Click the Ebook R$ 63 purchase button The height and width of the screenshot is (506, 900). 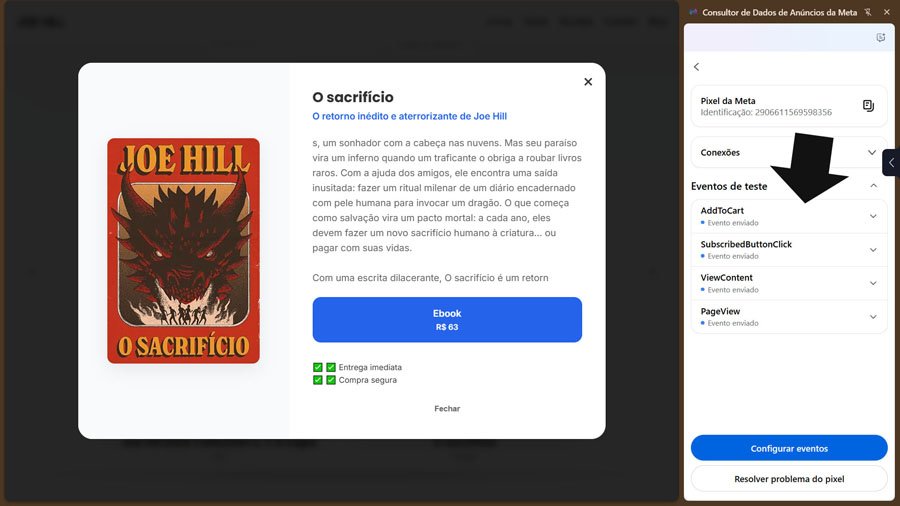click(x=447, y=320)
